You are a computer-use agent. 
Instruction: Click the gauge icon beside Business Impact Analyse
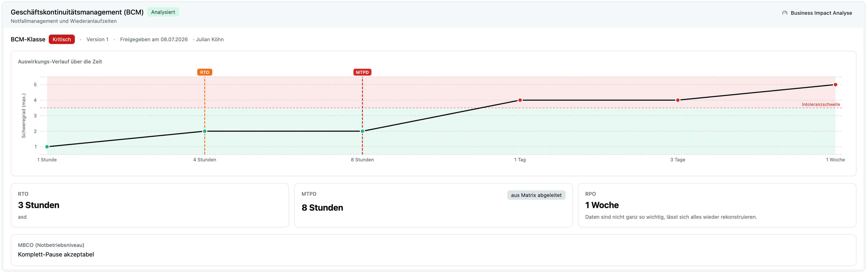click(785, 13)
